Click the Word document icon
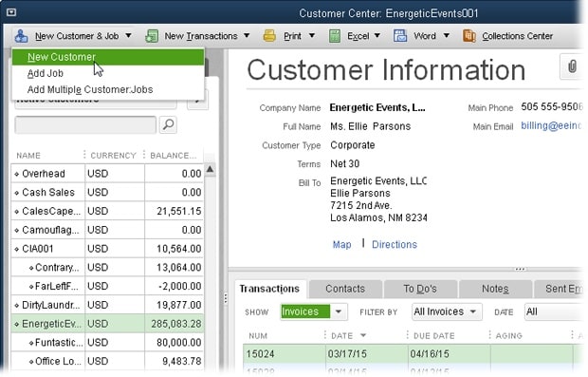 (400, 36)
